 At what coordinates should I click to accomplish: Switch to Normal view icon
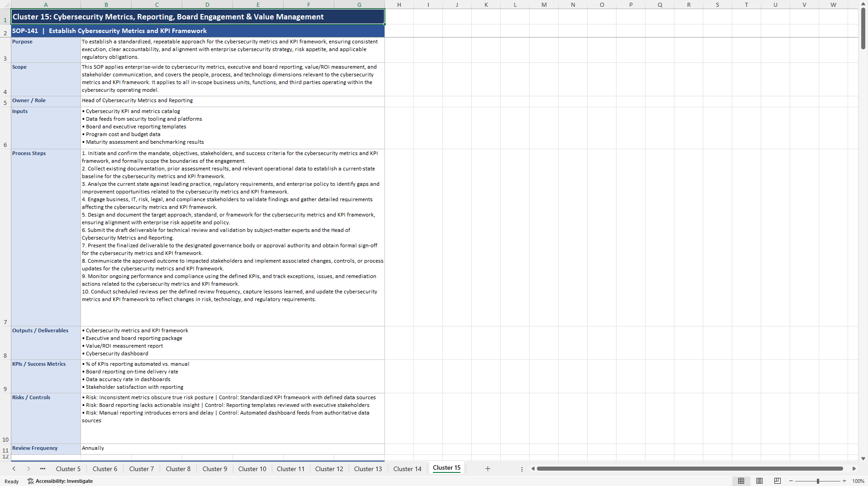point(741,481)
